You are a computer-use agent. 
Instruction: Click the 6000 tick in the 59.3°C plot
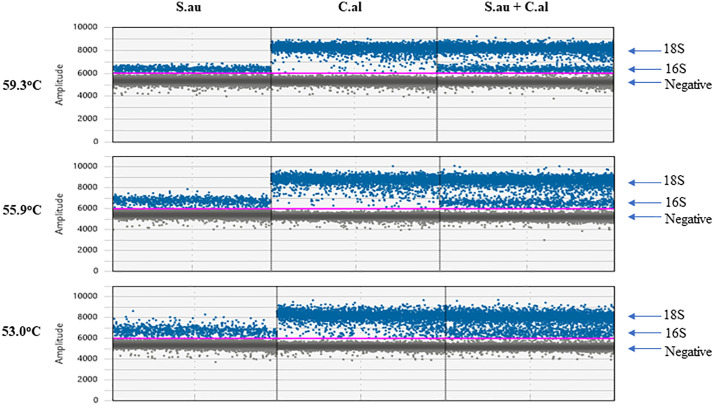(87, 73)
